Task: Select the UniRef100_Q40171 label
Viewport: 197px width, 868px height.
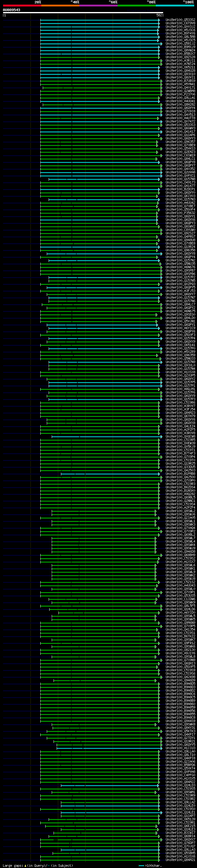Action: click(x=180, y=88)
